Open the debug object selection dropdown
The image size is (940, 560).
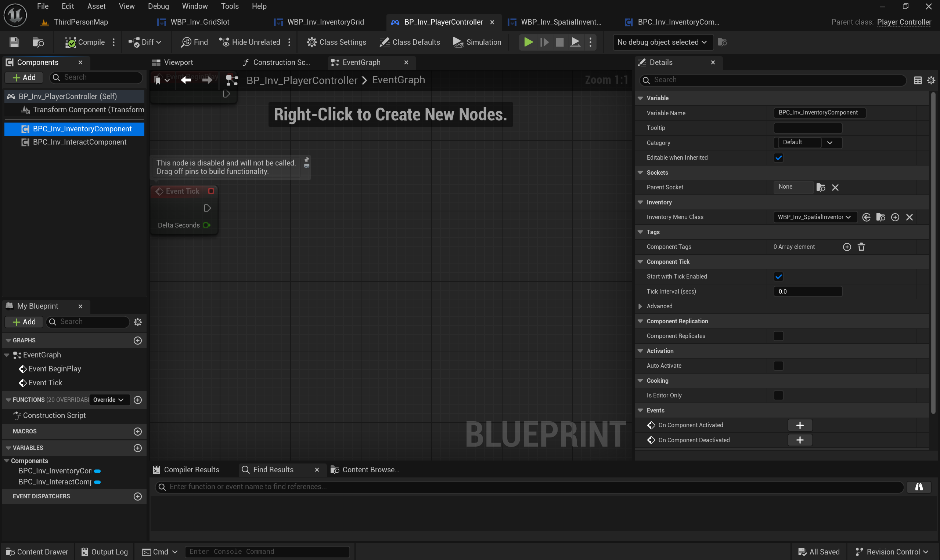662,42
